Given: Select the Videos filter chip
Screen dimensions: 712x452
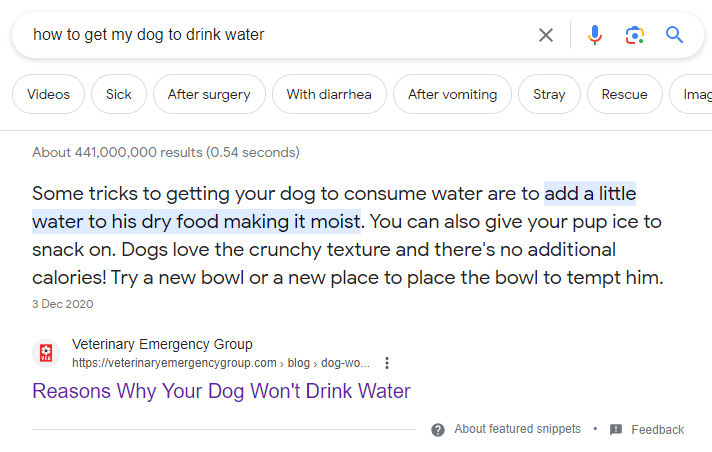Looking at the screenshot, I should (48, 95).
